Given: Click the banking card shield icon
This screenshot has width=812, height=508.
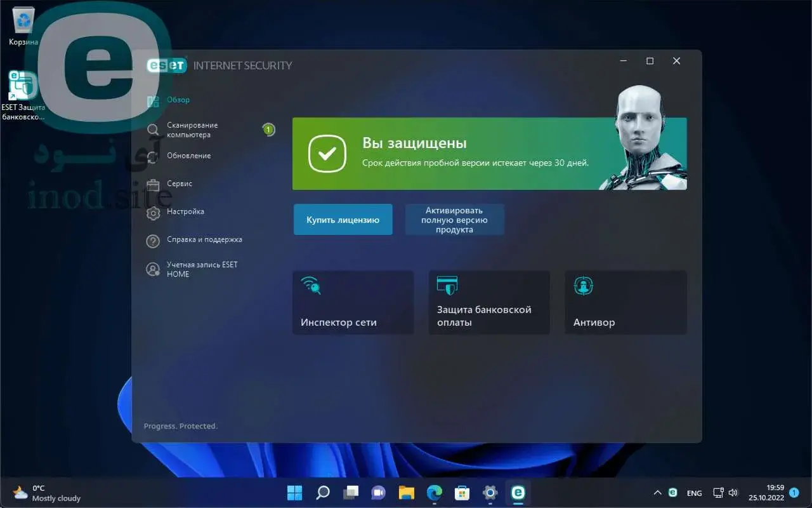Looking at the screenshot, I should (447, 286).
